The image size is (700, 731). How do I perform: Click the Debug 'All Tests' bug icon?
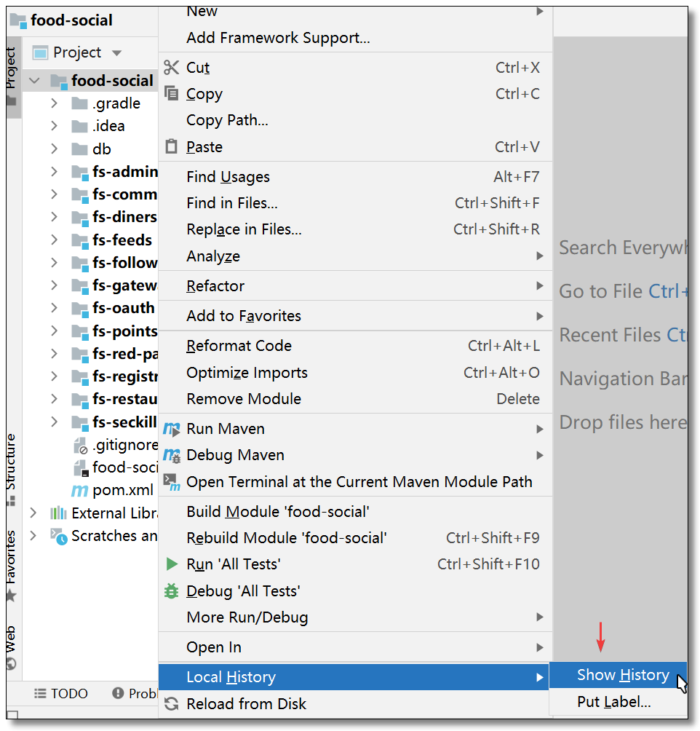point(172,590)
